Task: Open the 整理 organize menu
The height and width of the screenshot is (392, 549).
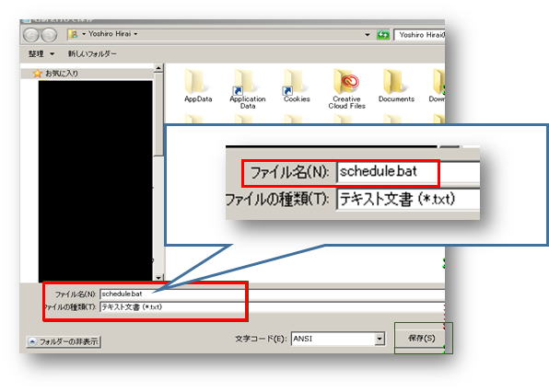Action: (x=41, y=54)
